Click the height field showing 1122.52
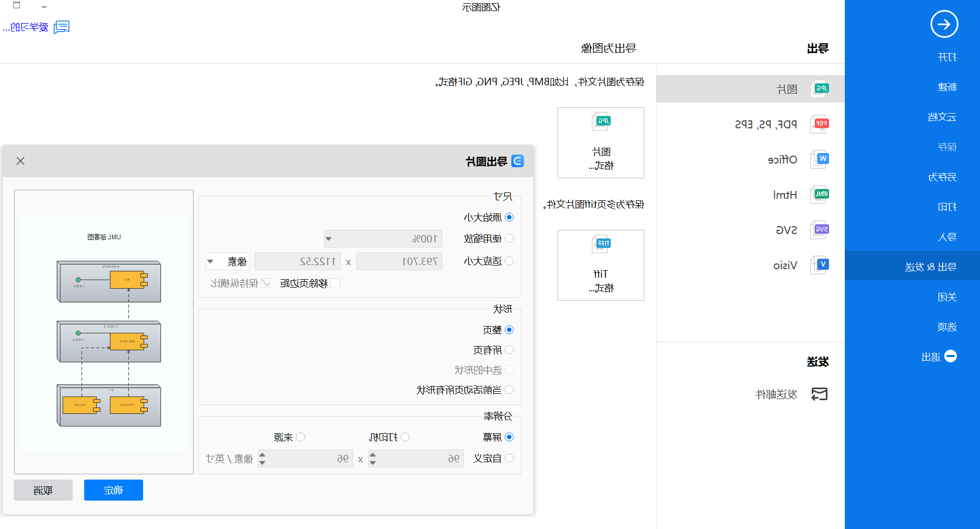 (298, 261)
